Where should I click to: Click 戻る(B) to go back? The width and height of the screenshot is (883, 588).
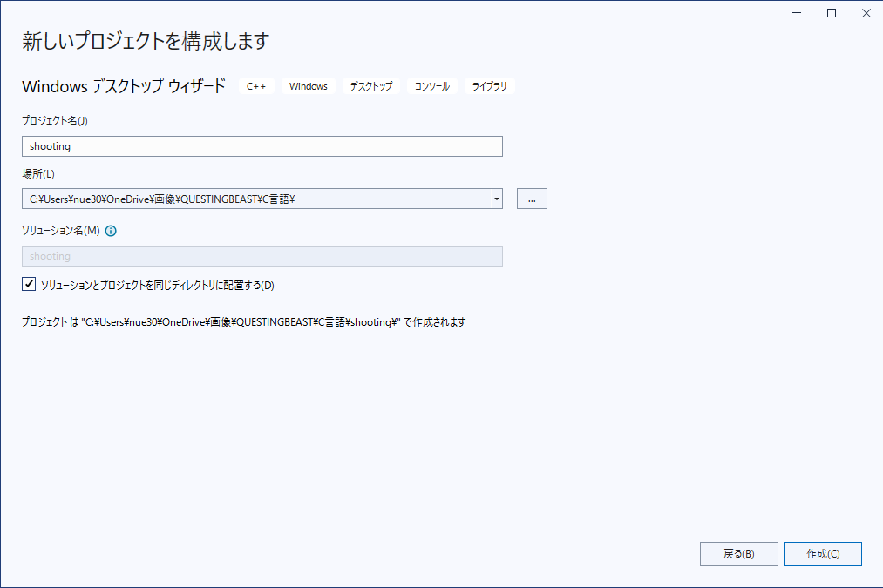tap(738, 553)
